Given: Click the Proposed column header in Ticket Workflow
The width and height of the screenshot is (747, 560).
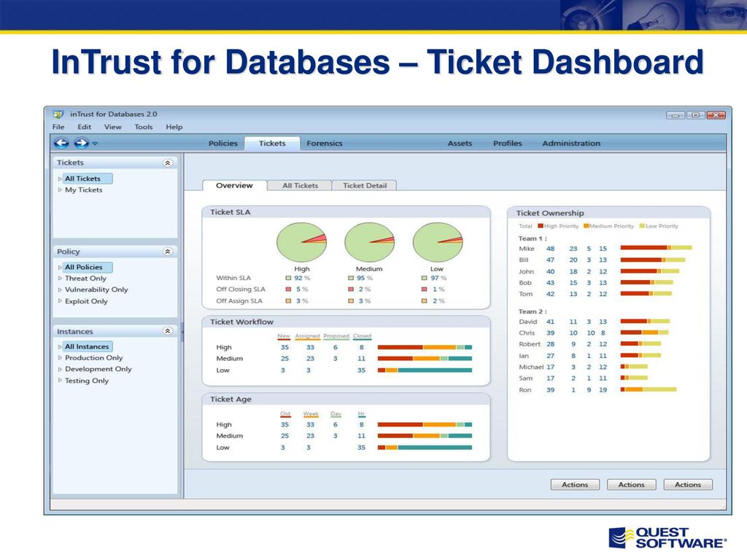Looking at the screenshot, I should tap(336, 336).
